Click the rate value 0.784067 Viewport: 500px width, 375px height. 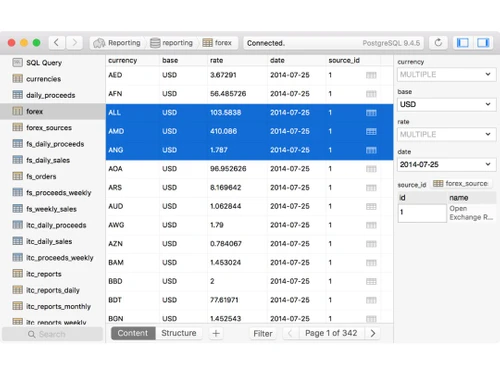[226, 244]
